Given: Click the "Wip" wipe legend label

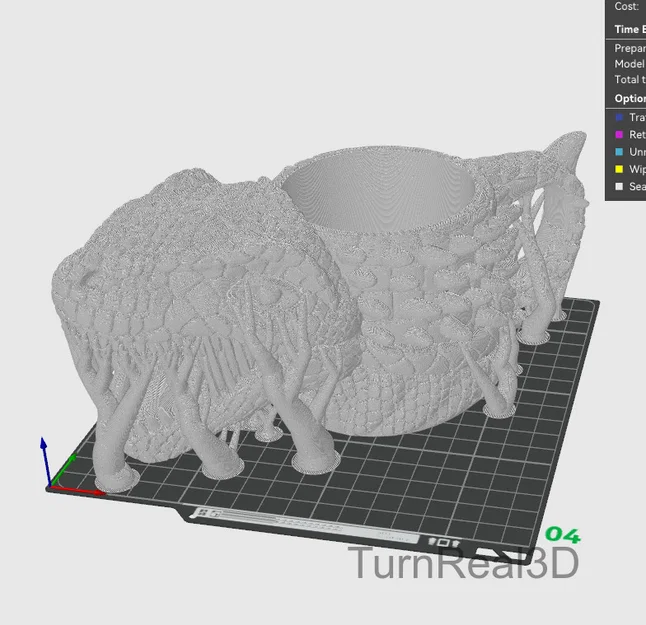Looking at the screenshot, I should point(637,169).
